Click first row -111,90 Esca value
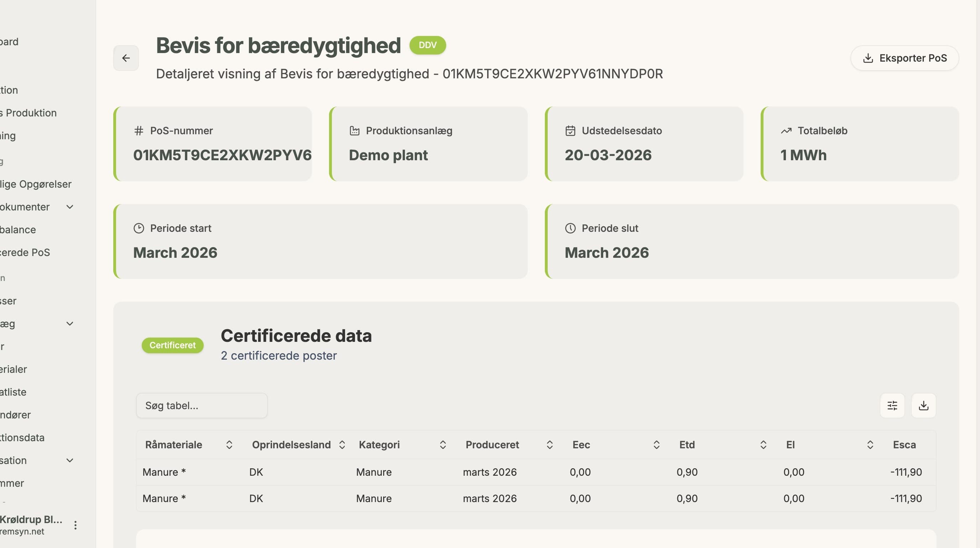The height and width of the screenshot is (548, 980). 906,472
